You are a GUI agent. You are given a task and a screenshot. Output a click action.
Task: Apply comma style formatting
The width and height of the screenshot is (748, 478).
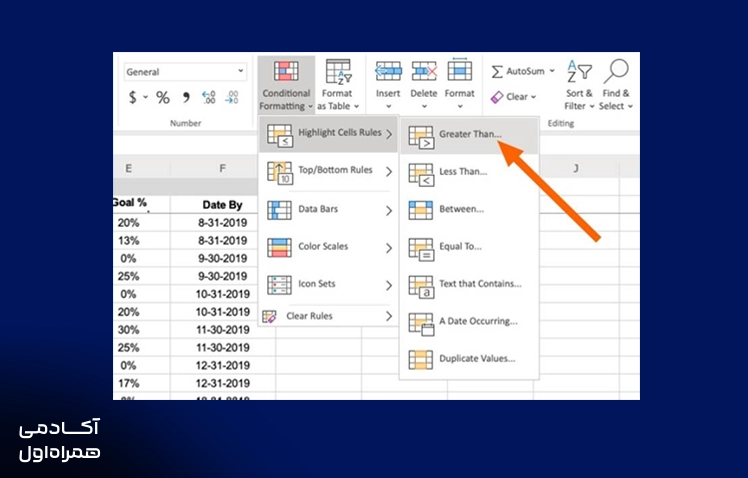point(186,98)
